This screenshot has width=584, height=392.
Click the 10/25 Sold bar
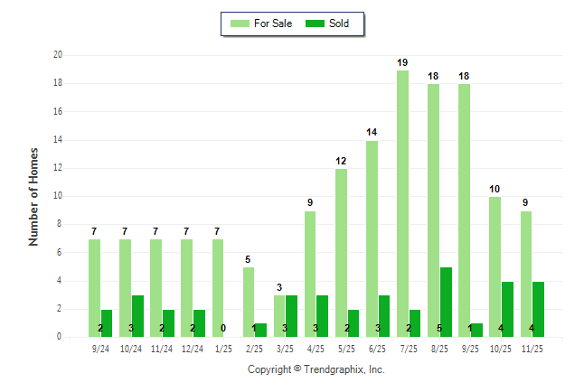click(507, 309)
